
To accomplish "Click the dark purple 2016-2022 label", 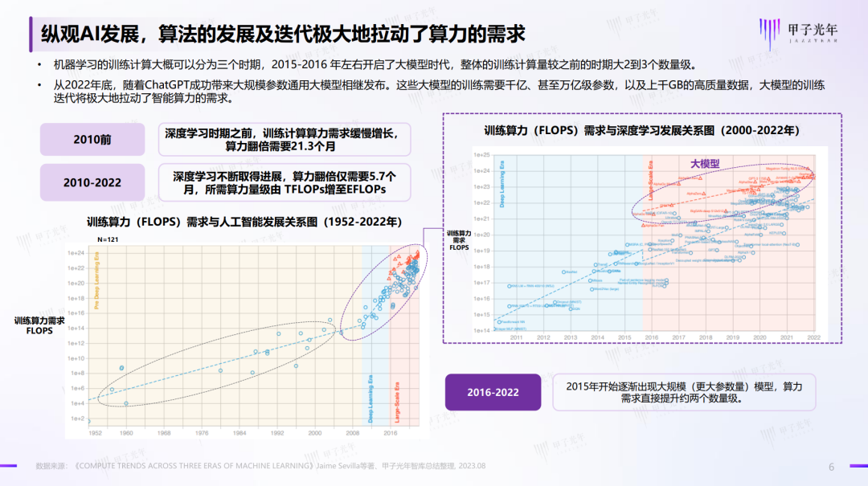I will [x=494, y=393].
